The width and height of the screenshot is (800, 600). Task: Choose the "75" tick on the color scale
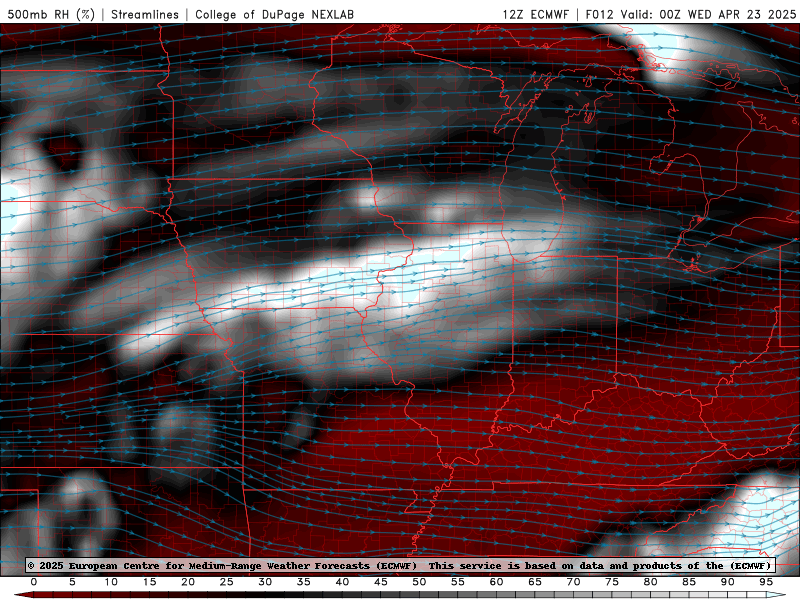[x=612, y=582]
